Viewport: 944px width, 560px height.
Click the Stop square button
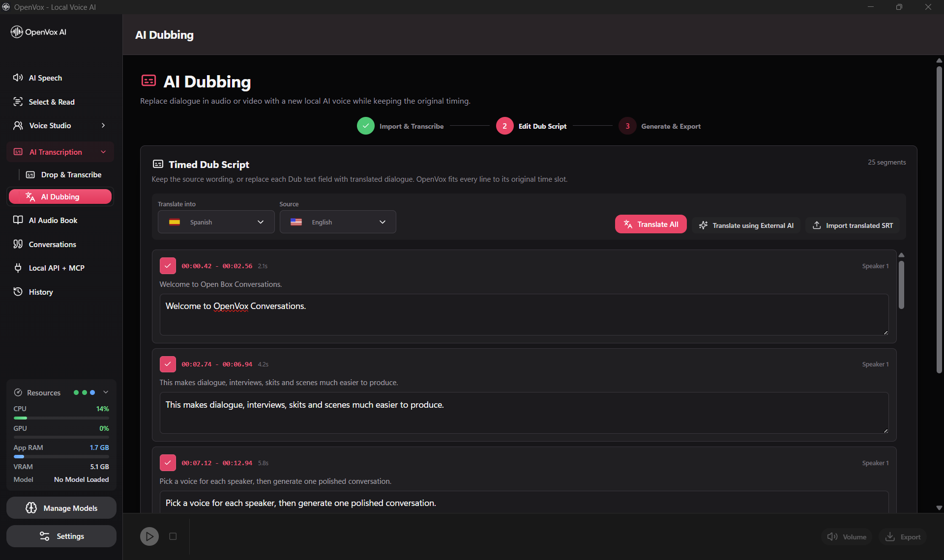coord(173,536)
